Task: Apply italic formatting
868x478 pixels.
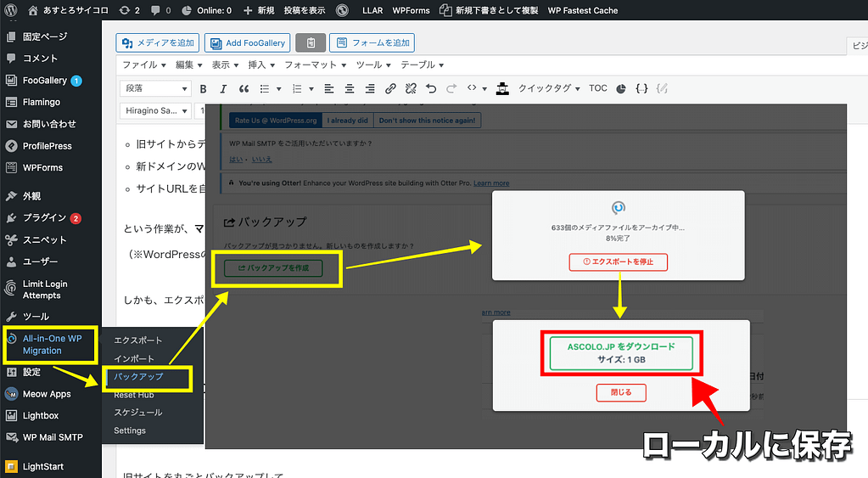Action: pos(223,88)
